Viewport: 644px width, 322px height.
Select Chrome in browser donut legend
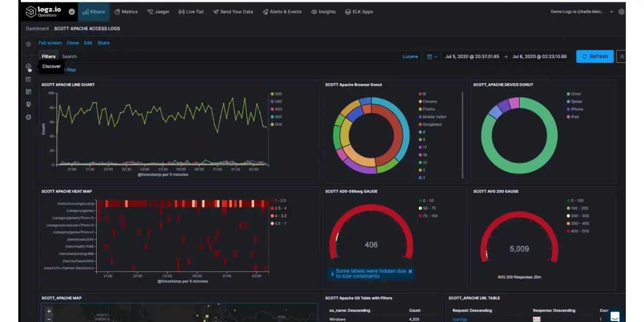(x=428, y=101)
